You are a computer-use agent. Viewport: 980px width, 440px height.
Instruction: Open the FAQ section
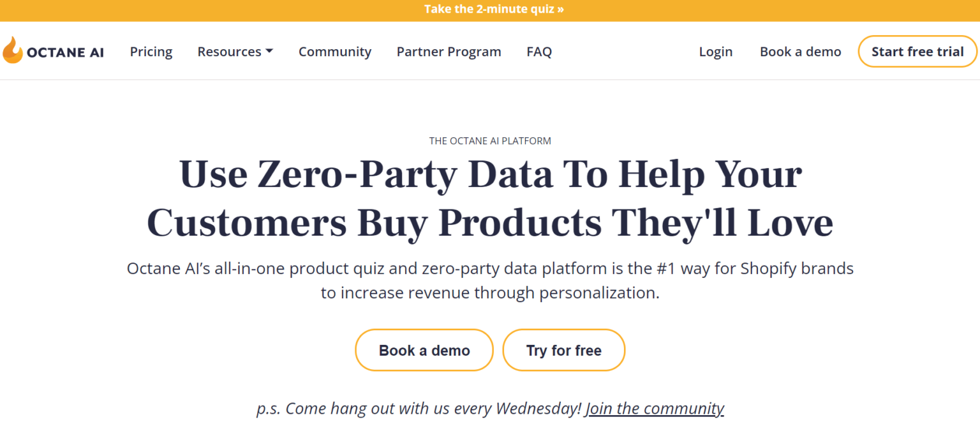point(539,51)
